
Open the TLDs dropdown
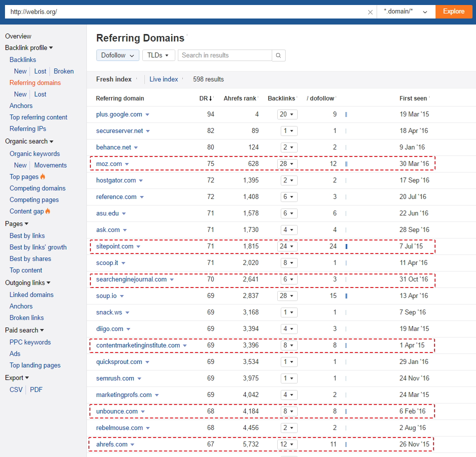(158, 55)
